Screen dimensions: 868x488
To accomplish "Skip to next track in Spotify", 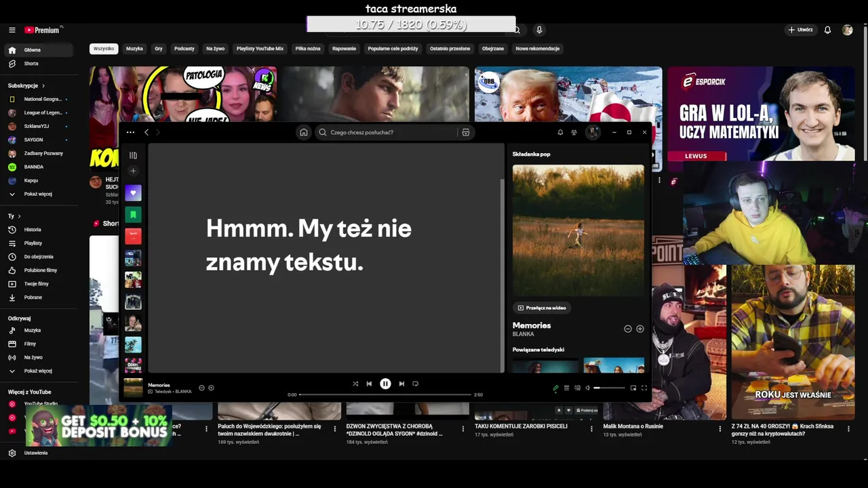I will 401,384.
